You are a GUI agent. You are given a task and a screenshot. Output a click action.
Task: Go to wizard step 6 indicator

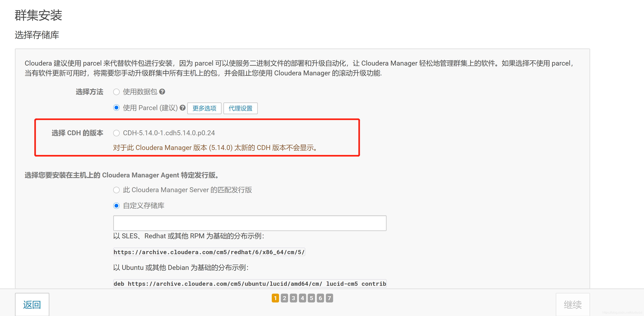point(320,298)
